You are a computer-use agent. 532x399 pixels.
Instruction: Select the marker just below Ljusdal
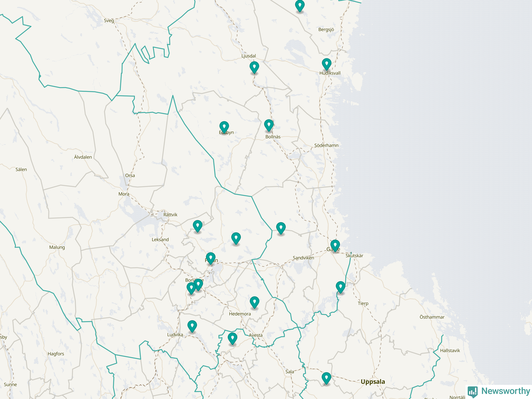click(254, 67)
